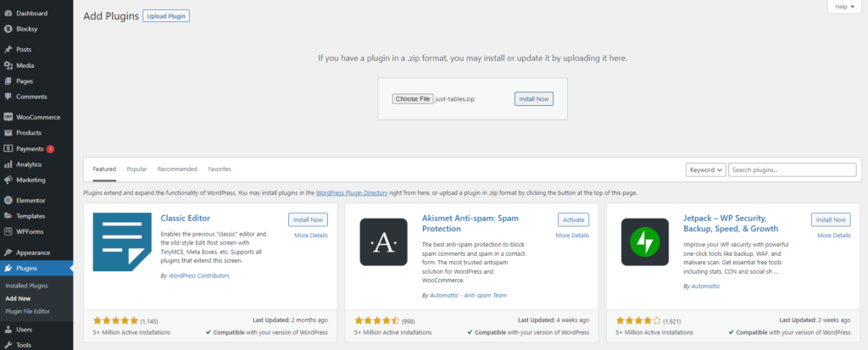The height and width of the screenshot is (350, 868).
Task: Click the Products icon in sidebar
Action: pyautogui.click(x=8, y=133)
